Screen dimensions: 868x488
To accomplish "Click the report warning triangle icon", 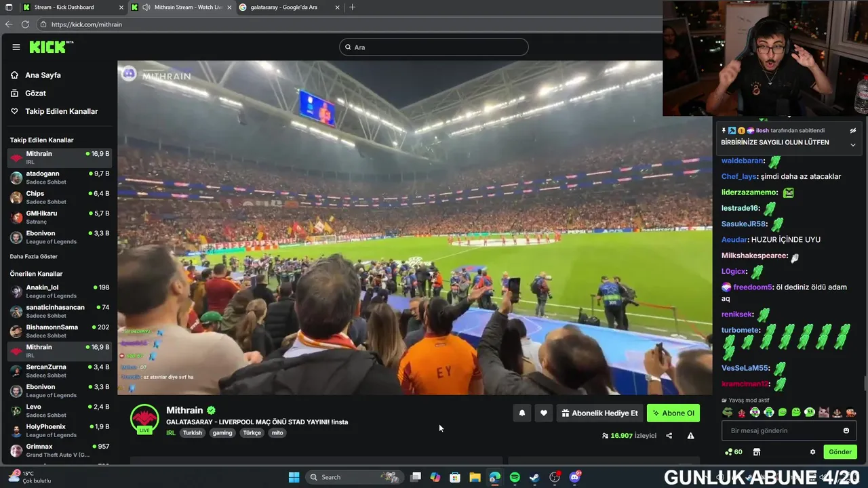I will [690, 436].
